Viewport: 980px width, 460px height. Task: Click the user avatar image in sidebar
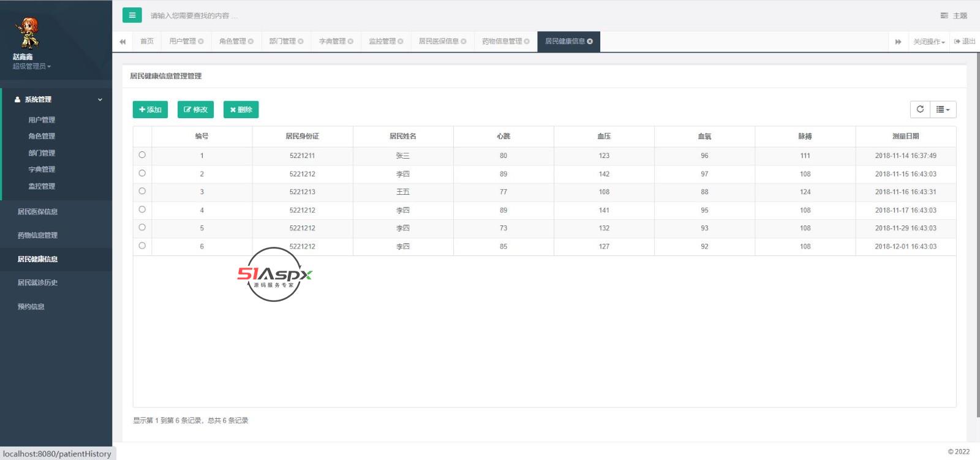point(27,33)
